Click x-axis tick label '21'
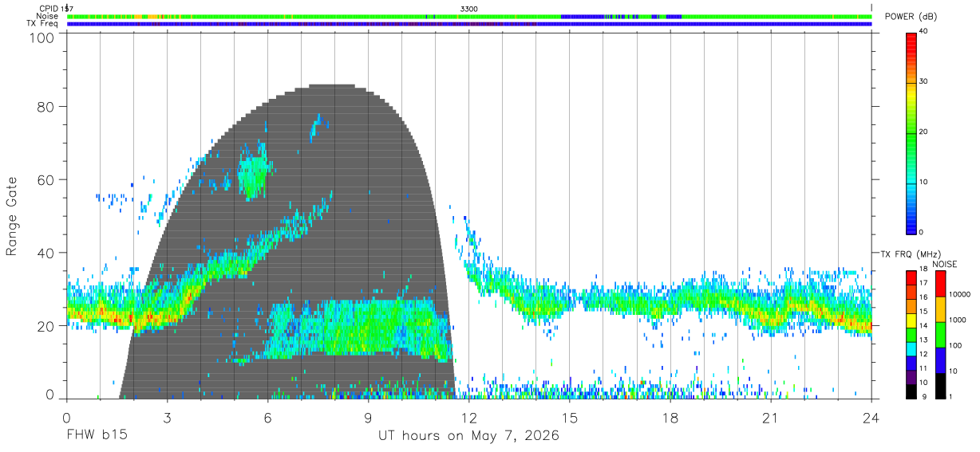The image size is (980, 452). [770, 418]
